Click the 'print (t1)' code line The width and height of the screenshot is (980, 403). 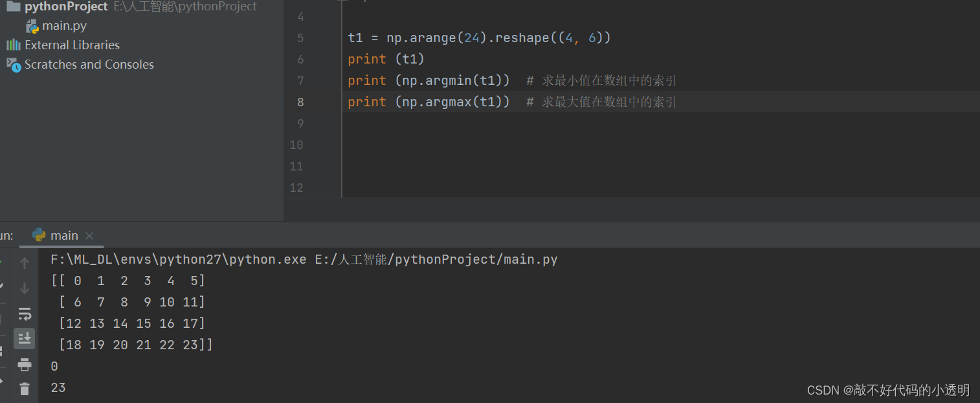(386, 60)
